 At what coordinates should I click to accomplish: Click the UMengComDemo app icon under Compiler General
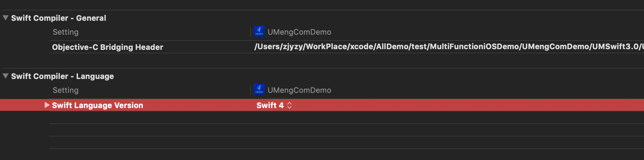tap(259, 31)
